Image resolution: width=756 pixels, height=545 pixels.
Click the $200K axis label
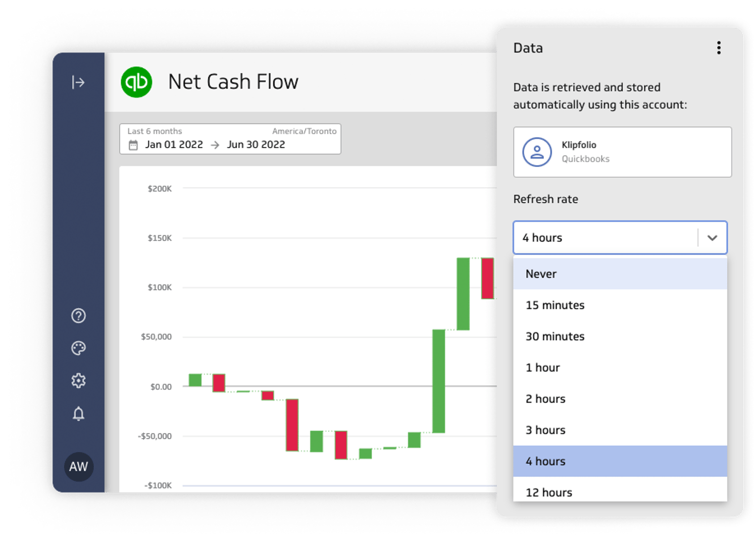coord(160,189)
